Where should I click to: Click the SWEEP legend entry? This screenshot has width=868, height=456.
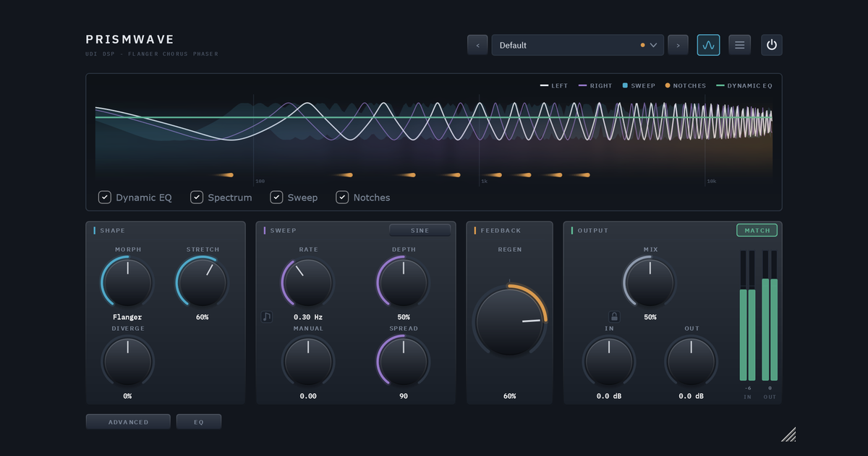point(639,85)
